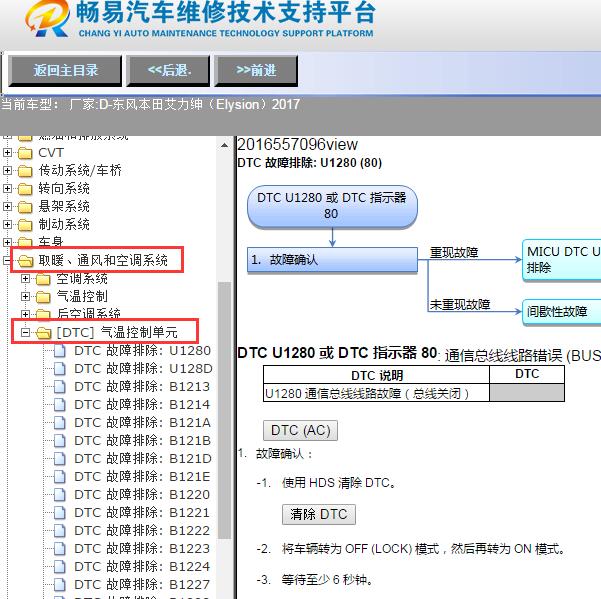
Task: Click document icon for DTC B1224
Action: pyautogui.click(x=60, y=567)
